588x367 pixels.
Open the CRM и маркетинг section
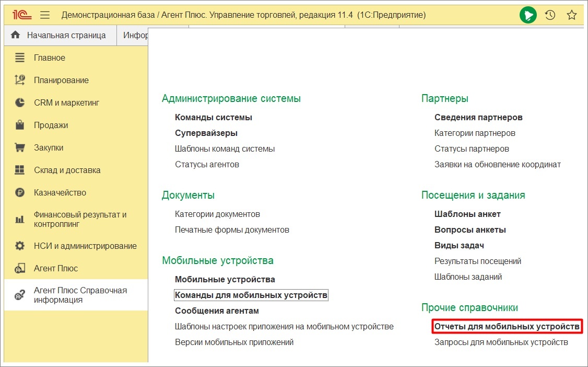point(66,103)
